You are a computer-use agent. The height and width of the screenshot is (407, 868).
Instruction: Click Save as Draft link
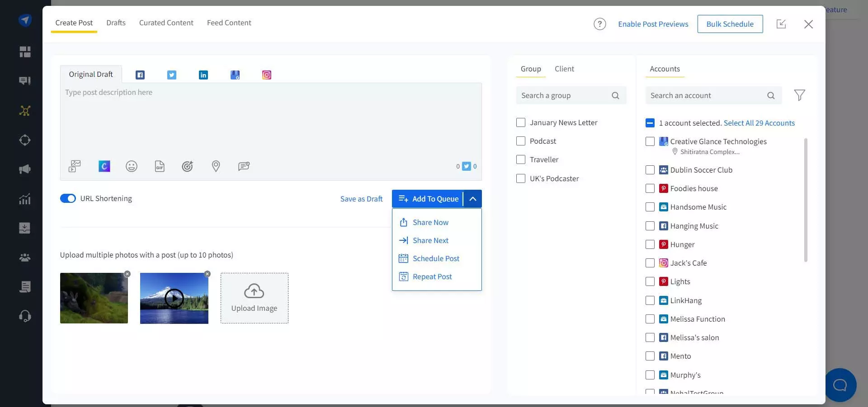(361, 199)
